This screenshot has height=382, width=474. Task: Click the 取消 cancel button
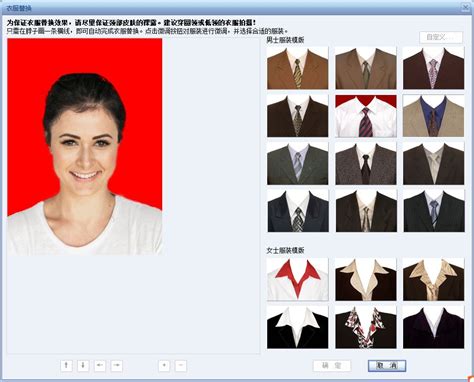[x=387, y=366]
